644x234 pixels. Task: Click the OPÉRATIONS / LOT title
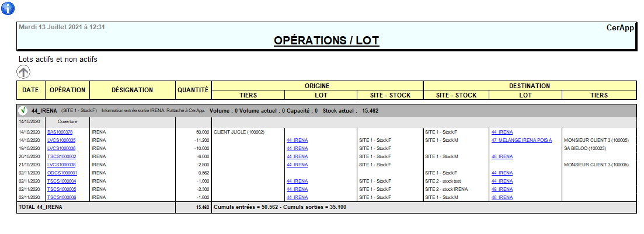pyautogui.click(x=326, y=40)
